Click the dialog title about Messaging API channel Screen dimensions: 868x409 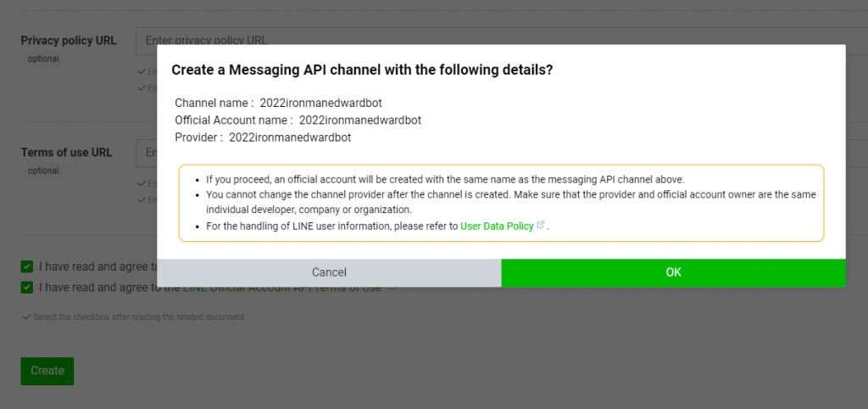[362, 70]
